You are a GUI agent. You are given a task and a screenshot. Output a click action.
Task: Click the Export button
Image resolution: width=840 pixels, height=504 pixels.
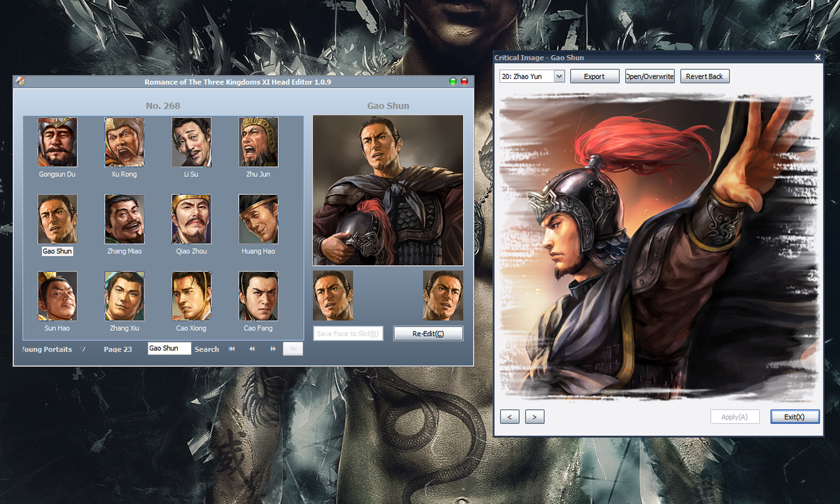[x=595, y=76]
